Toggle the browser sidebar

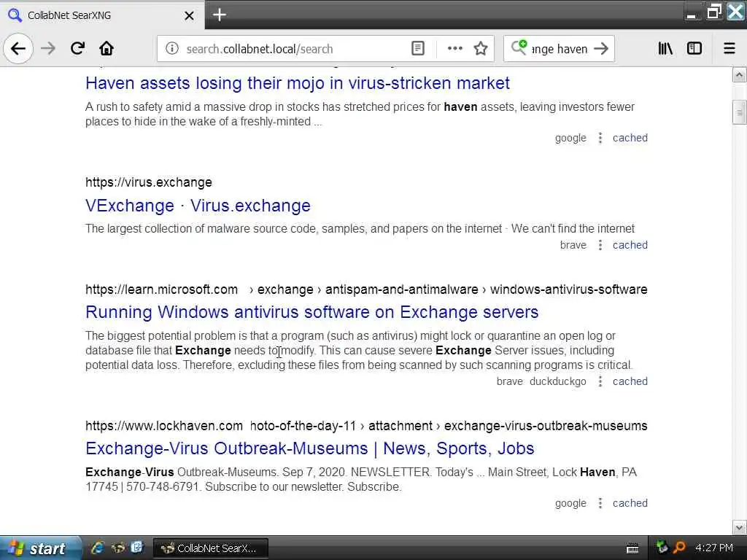pyautogui.click(x=694, y=48)
